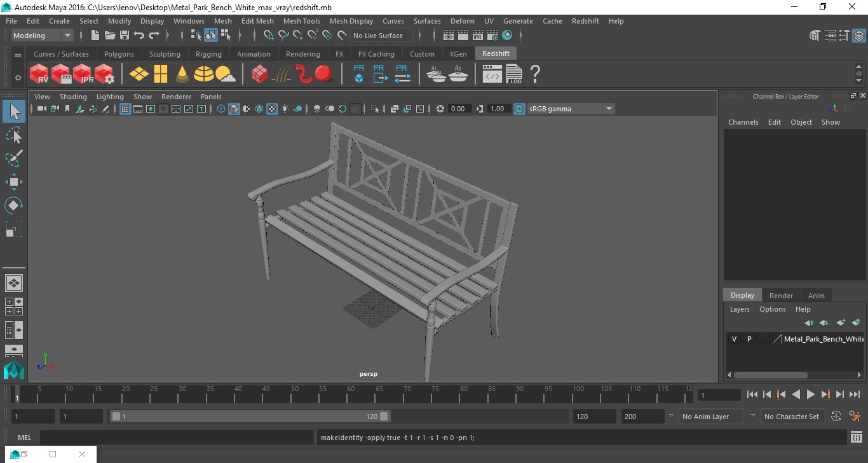This screenshot has width=868, height=463.
Task: Open the Render layer tab
Action: point(781,296)
